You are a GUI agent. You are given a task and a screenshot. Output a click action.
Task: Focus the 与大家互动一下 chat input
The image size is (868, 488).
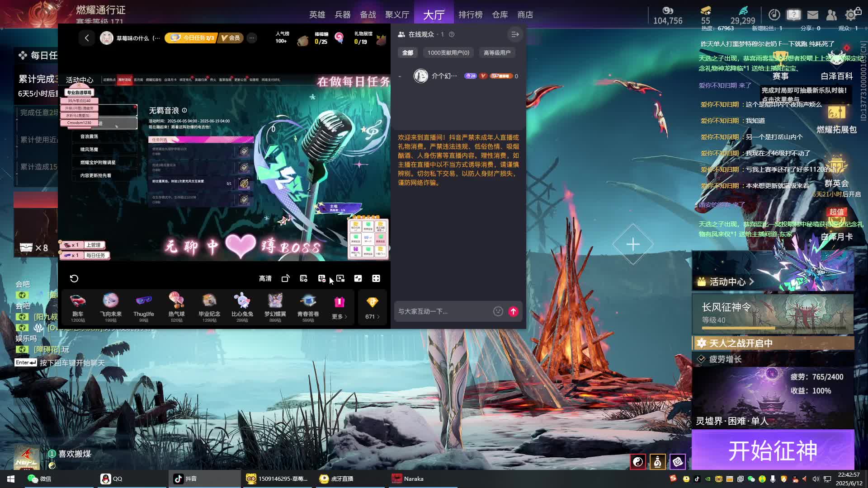443,311
